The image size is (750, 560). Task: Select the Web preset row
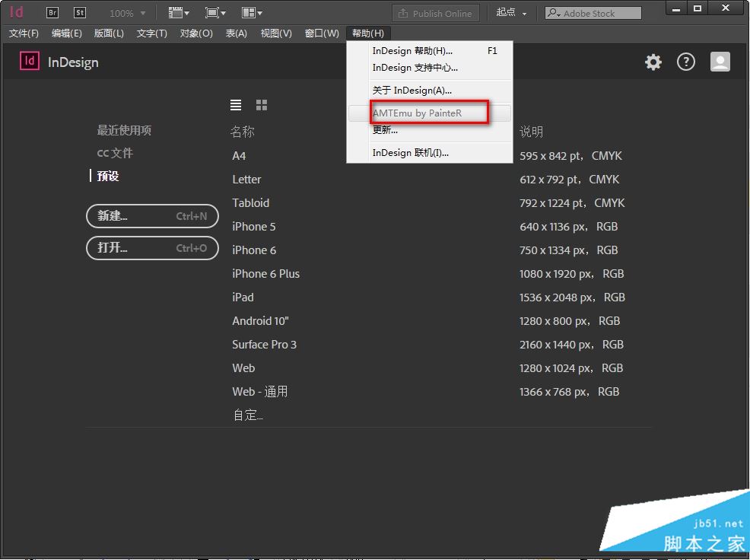point(243,368)
